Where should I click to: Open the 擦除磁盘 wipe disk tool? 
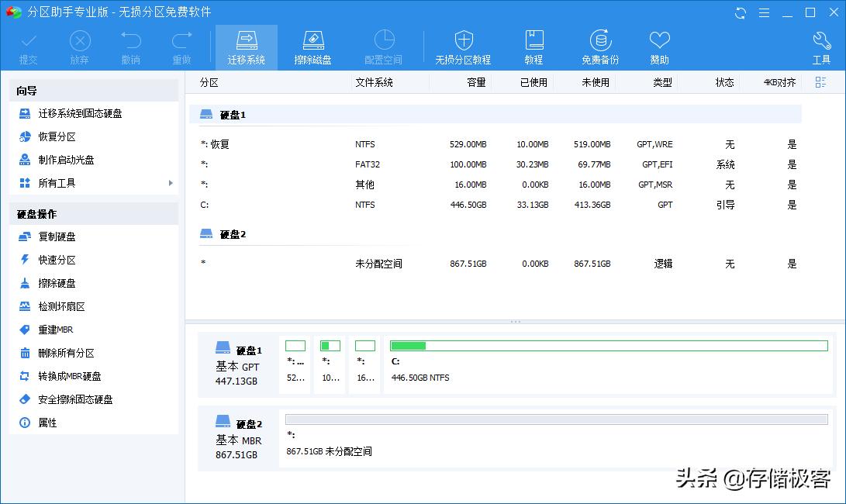[x=313, y=45]
